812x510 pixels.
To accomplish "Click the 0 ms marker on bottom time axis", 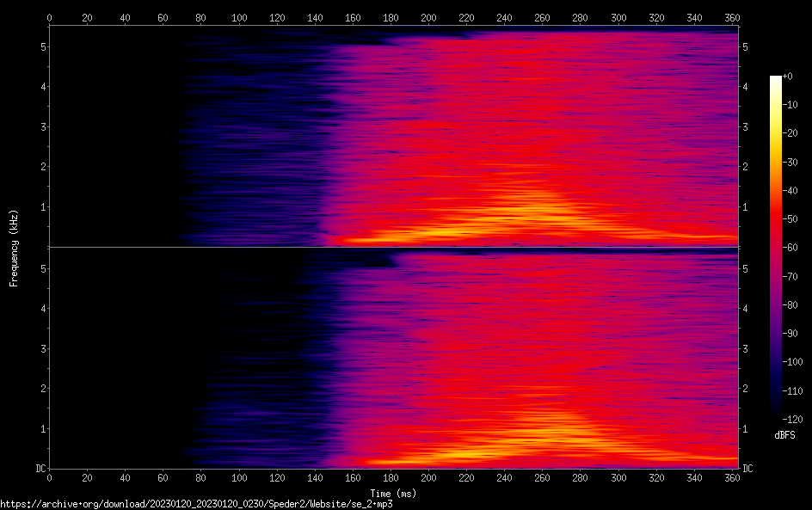I will pos(50,478).
